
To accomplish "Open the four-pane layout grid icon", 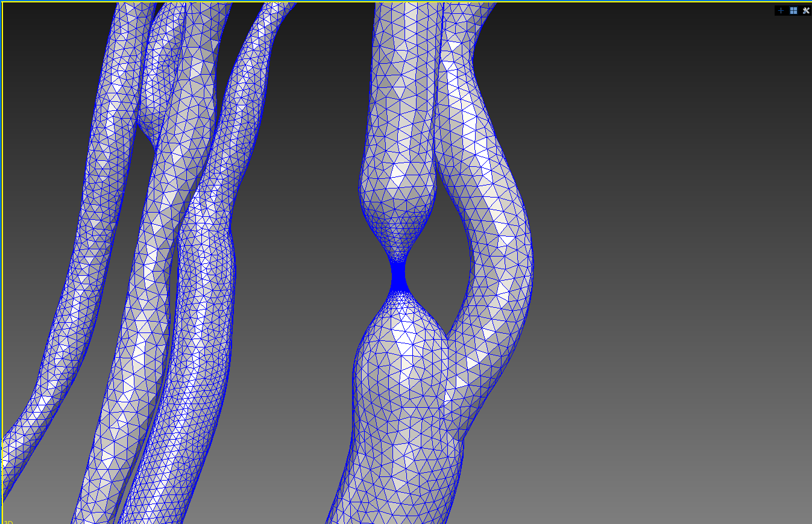I will [793, 10].
